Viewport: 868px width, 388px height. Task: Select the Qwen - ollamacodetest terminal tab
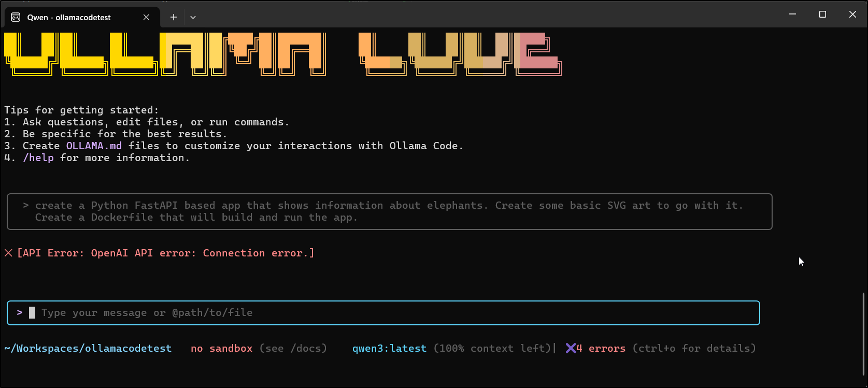pos(81,17)
